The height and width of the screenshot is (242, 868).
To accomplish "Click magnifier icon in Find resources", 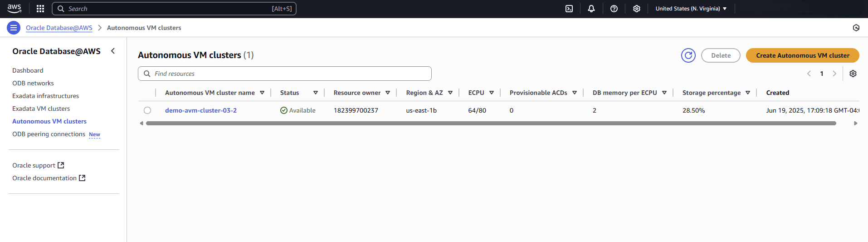I will (147, 74).
